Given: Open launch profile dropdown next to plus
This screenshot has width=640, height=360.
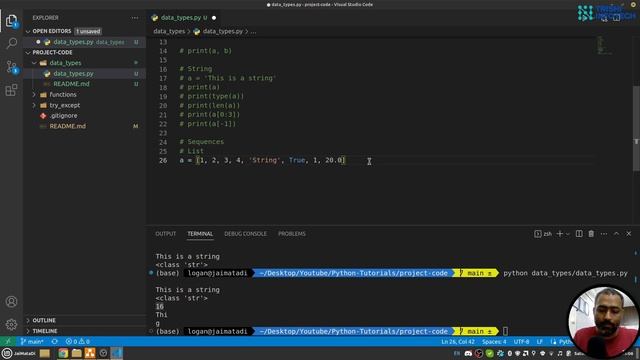Looking at the screenshot, I should pos(567,234).
